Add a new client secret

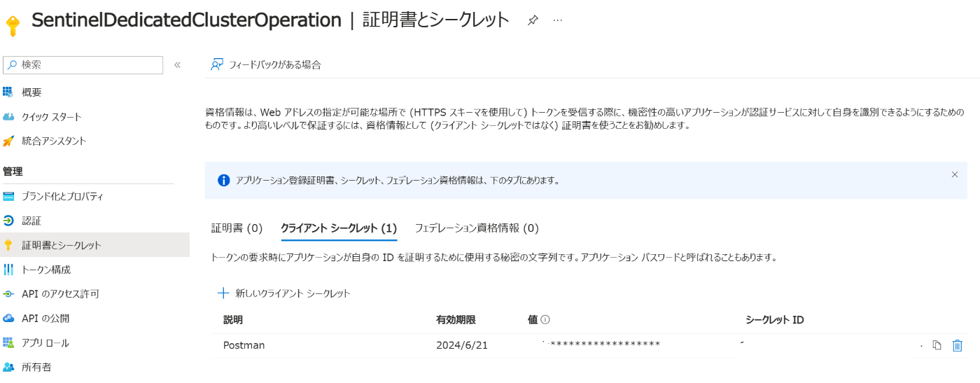coord(284,293)
